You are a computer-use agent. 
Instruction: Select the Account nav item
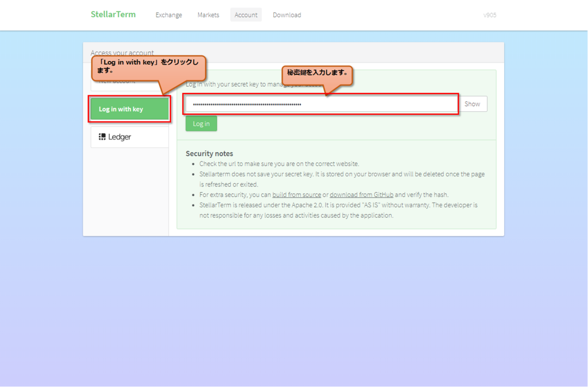point(246,15)
